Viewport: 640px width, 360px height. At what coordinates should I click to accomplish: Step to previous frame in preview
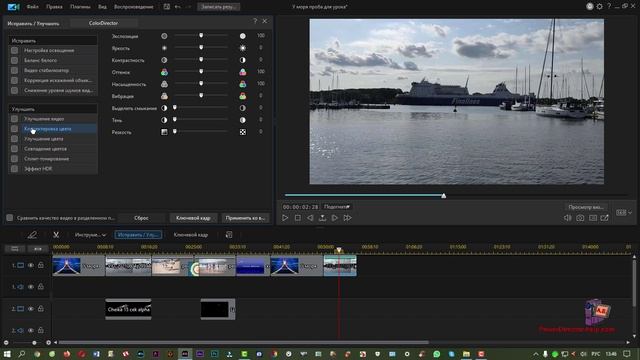pyautogui.click(x=310, y=218)
